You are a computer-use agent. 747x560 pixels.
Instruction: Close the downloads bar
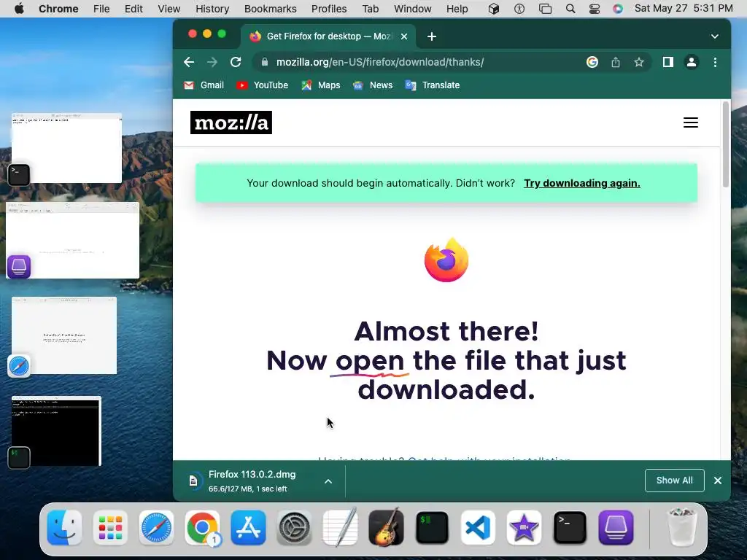[x=718, y=481]
